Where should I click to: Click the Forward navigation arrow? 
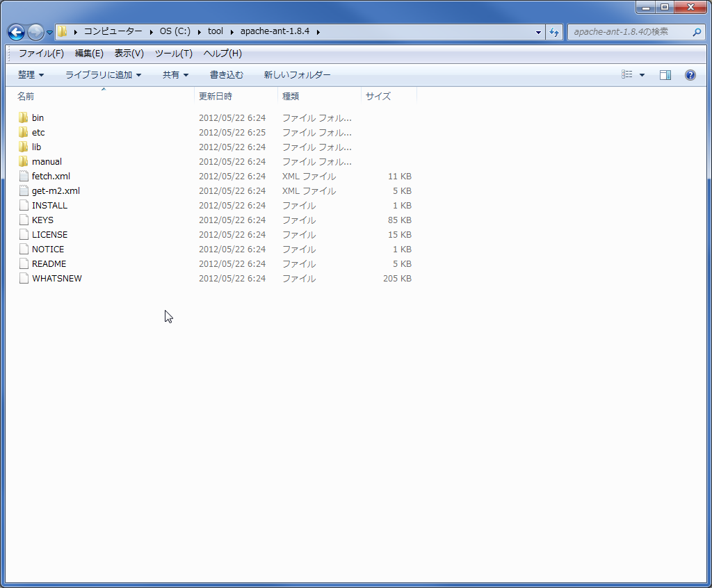click(x=35, y=32)
